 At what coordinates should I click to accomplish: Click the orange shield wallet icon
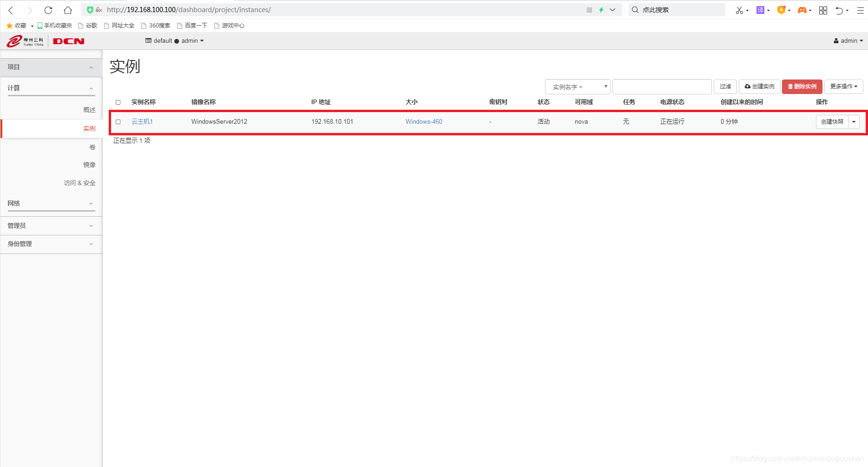[781, 10]
